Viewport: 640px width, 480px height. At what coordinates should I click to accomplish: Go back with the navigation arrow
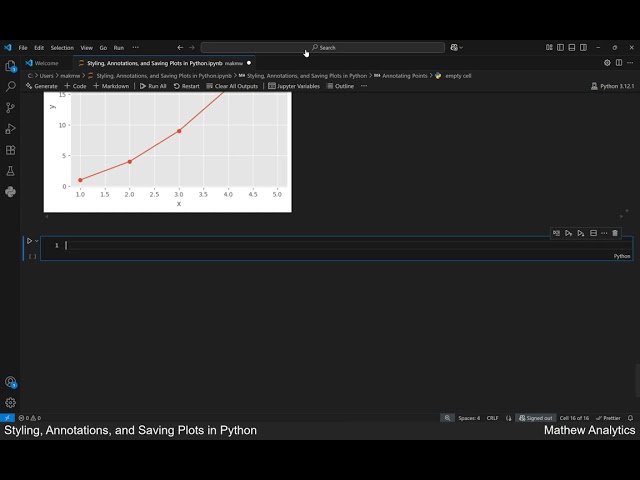coord(180,48)
